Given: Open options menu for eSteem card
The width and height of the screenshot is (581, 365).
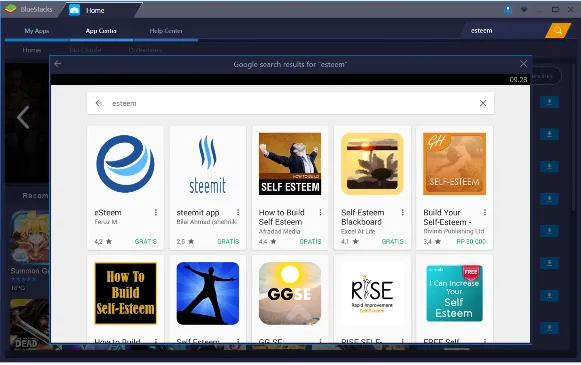Looking at the screenshot, I should tap(156, 212).
